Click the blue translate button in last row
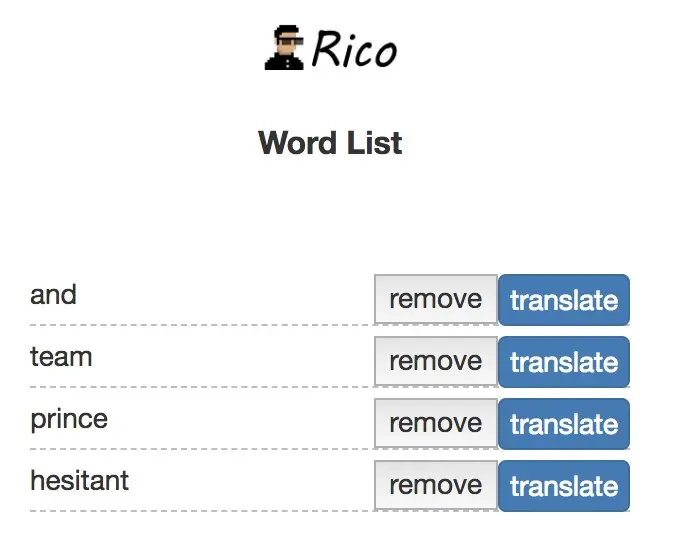This screenshot has height=536, width=674. [x=564, y=486]
